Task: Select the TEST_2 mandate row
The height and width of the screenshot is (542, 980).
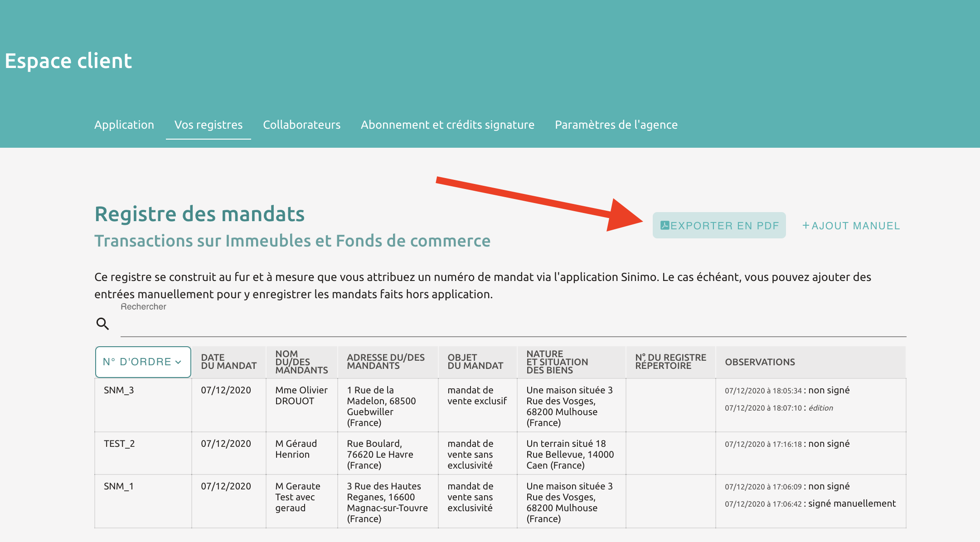Action: (119, 444)
